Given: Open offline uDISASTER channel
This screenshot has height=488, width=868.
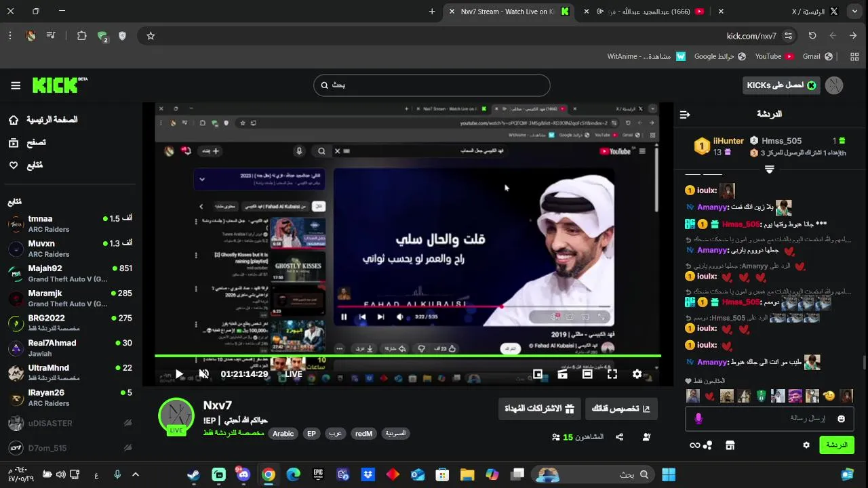Looking at the screenshot, I should 70,423.
